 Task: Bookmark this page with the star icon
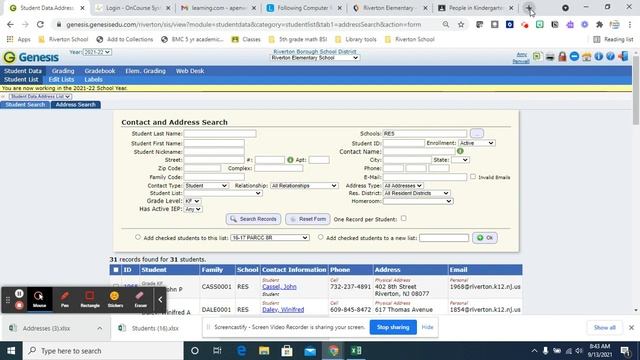click(x=461, y=24)
